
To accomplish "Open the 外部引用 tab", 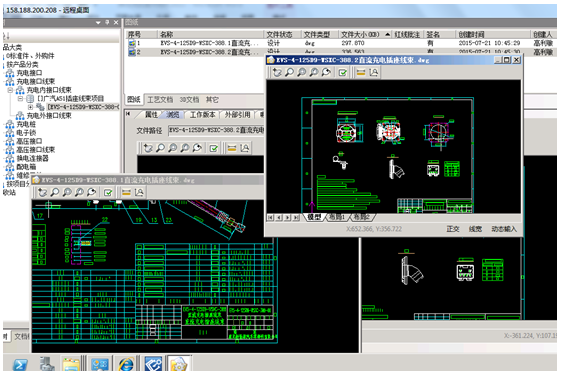I will (x=237, y=115).
